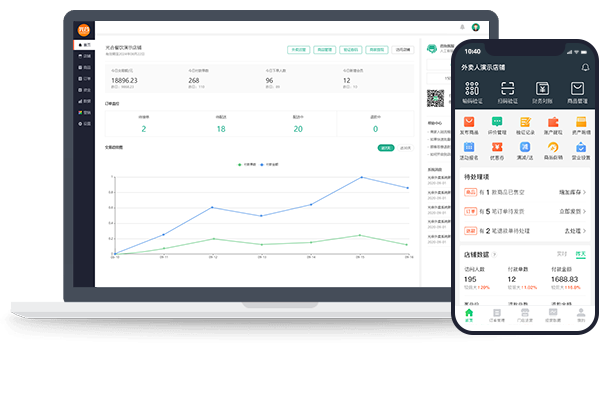Tap the blue calendar activity signup icon
The width and height of the screenshot is (600, 400).
pyautogui.click(x=469, y=147)
